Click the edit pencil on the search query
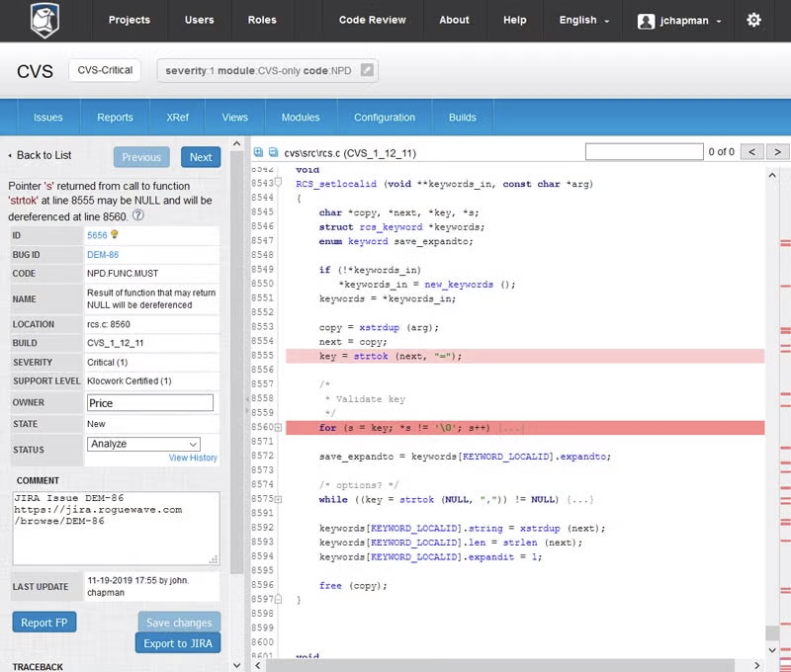Viewport: 791px width, 672px height. pos(367,71)
